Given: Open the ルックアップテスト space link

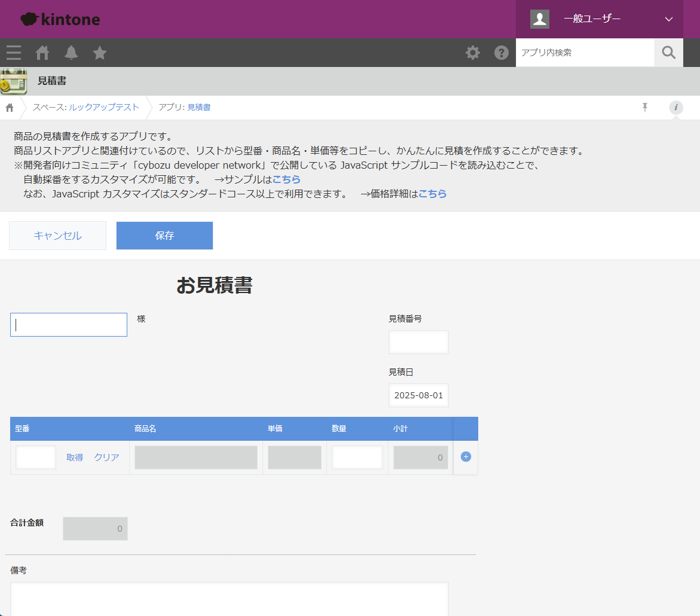Looking at the screenshot, I should pyautogui.click(x=103, y=107).
